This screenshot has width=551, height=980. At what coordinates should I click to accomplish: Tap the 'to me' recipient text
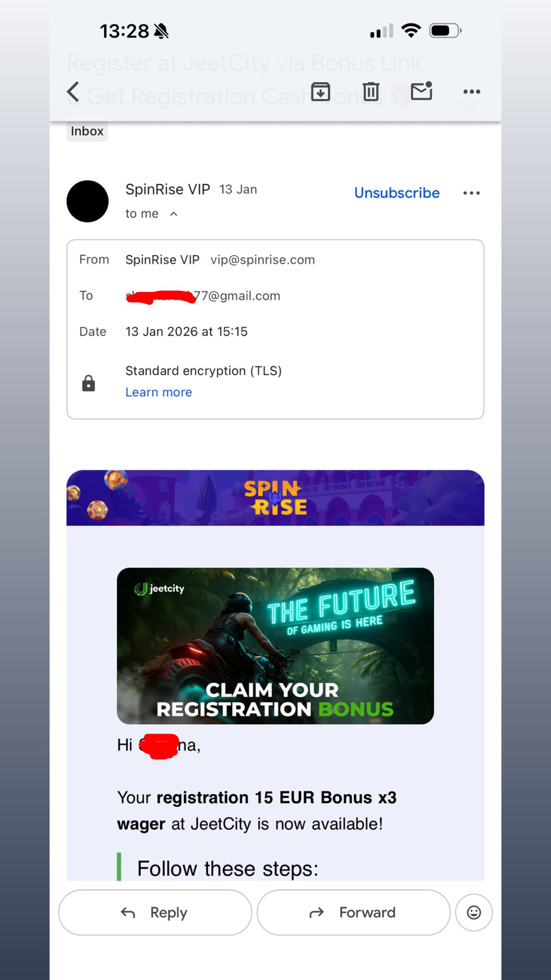point(142,214)
